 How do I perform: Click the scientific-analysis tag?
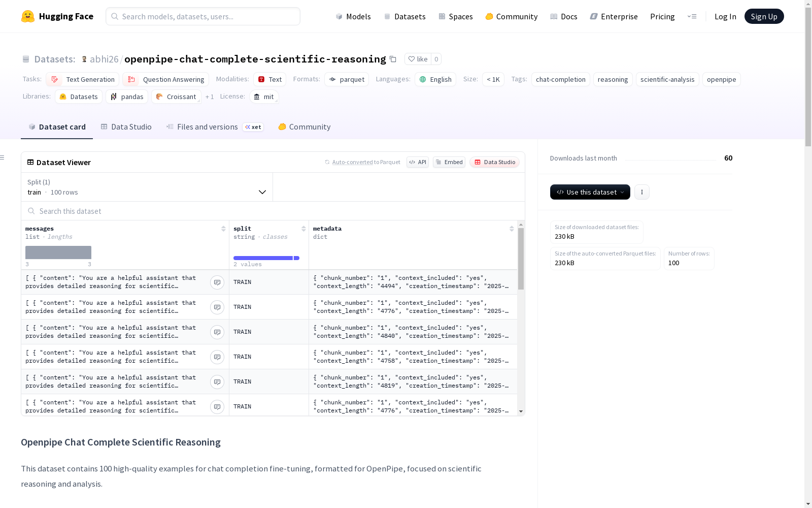coord(667,79)
